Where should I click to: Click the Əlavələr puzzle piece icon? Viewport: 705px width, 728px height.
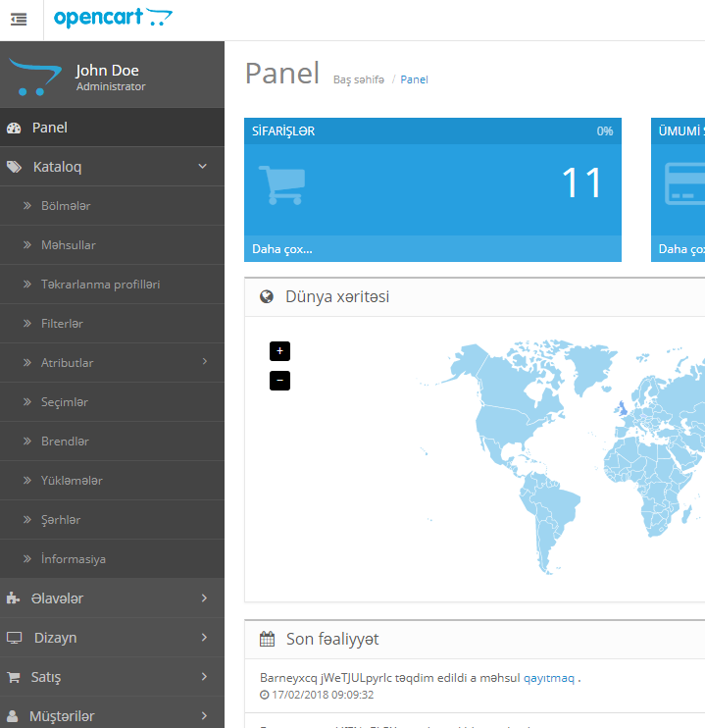tap(13, 598)
